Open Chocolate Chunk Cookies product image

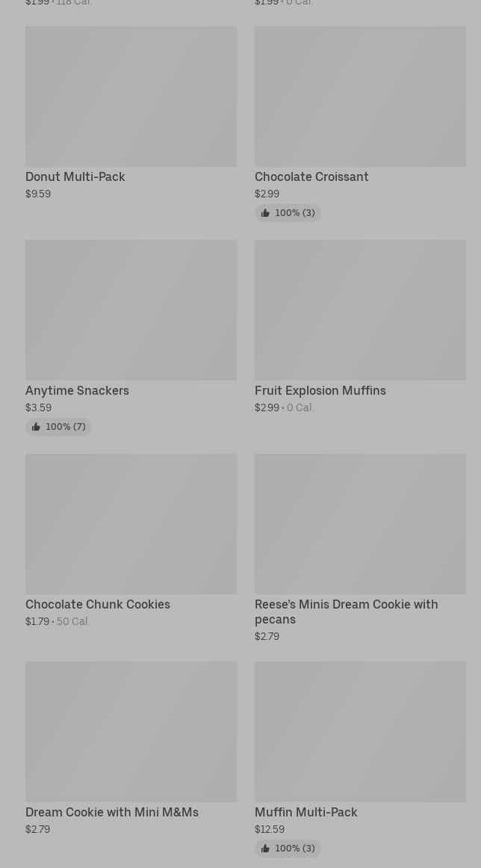tap(131, 524)
